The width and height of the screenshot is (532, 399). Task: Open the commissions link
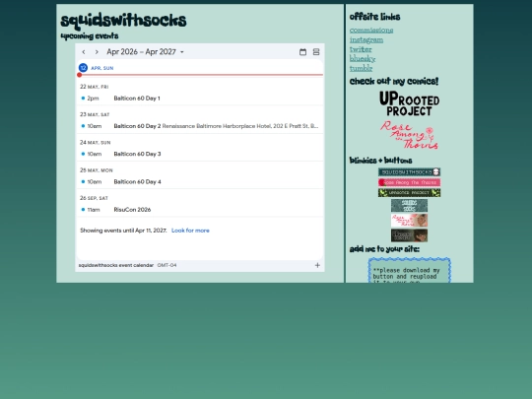(x=371, y=31)
